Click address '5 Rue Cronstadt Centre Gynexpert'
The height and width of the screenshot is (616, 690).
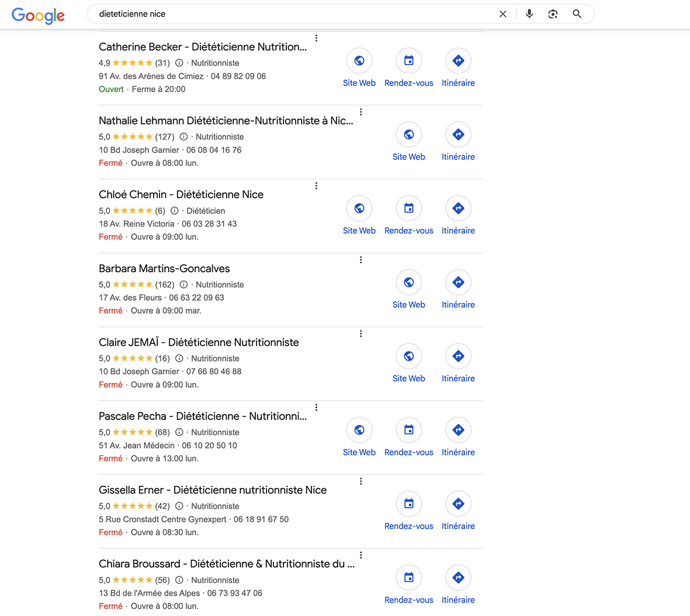point(162,519)
